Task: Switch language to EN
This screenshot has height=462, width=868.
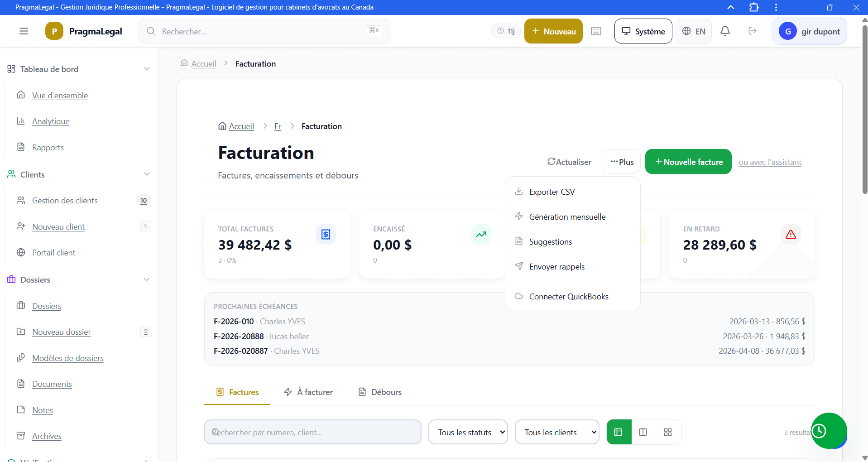Action: click(x=694, y=31)
